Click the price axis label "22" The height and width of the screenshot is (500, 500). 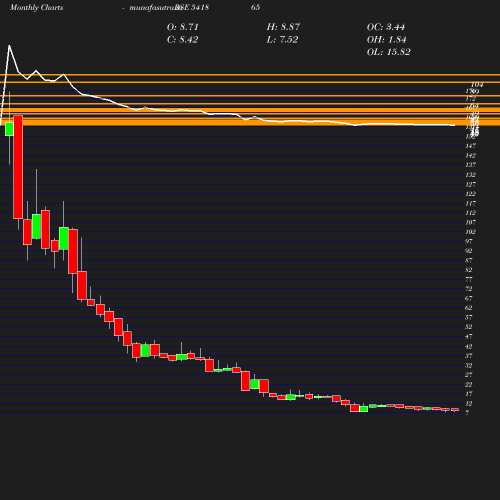point(469,384)
